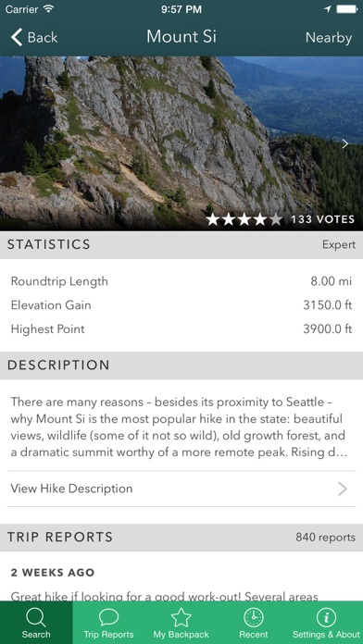Tap the Trip Reports section header
363x644 pixels.
[181, 538]
